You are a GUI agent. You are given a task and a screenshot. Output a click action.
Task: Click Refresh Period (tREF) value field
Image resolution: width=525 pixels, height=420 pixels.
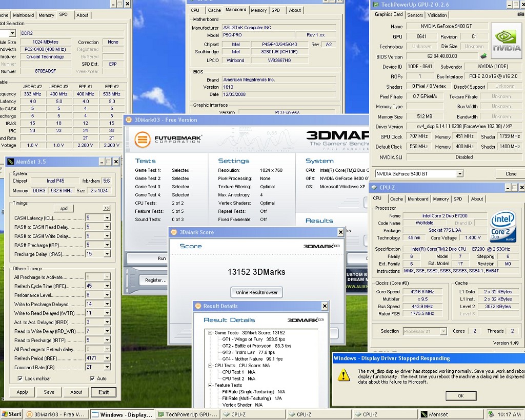tap(94, 358)
